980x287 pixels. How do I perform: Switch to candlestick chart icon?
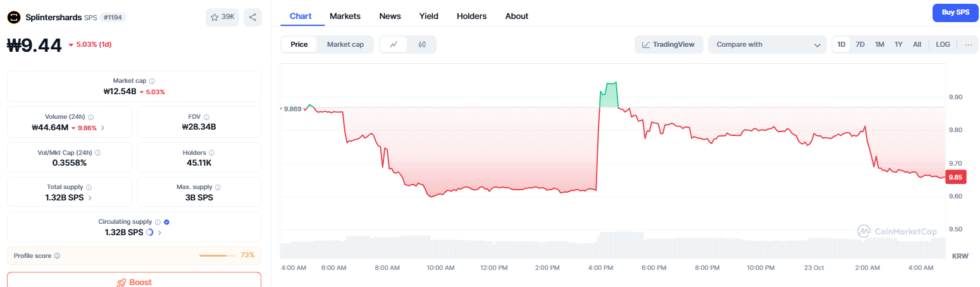[x=422, y=44]
